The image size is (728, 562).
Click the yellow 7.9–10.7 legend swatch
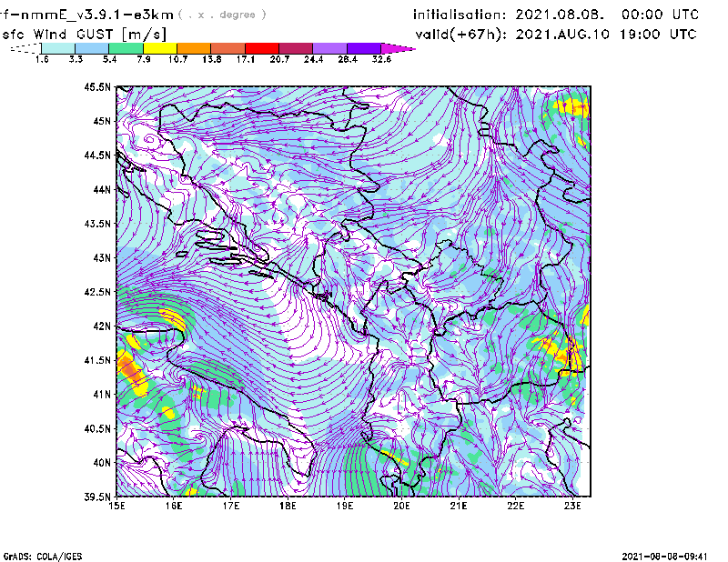(160, 48)
